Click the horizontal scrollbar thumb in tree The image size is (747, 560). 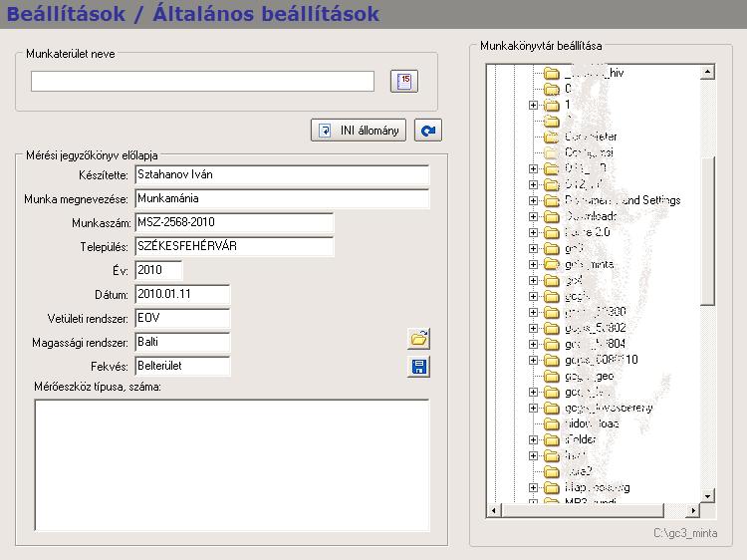point(583,511)
